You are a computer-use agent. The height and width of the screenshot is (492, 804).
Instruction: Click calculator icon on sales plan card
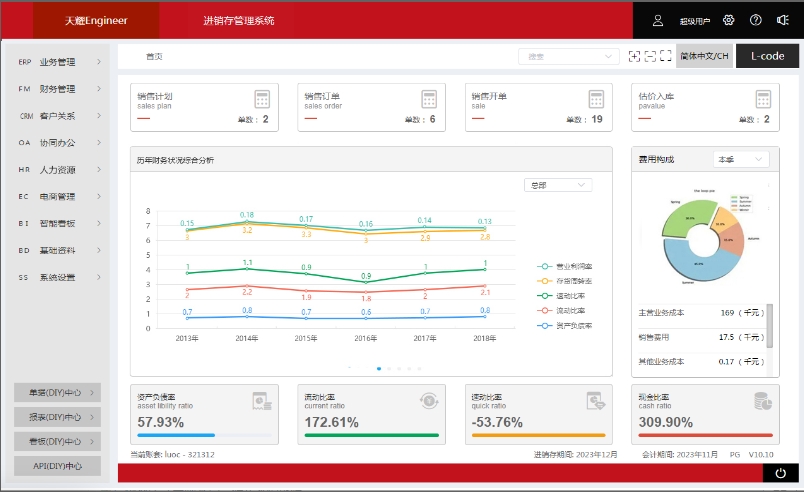262,100
